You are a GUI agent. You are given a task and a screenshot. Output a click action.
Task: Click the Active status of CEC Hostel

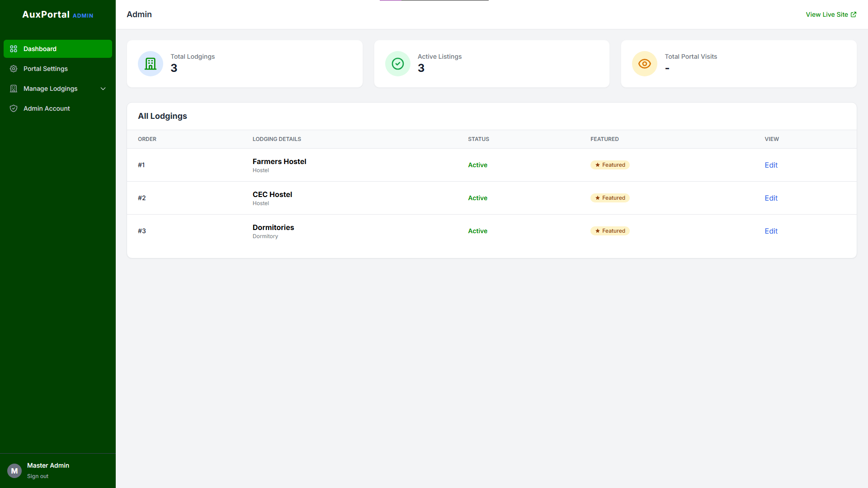477,198
